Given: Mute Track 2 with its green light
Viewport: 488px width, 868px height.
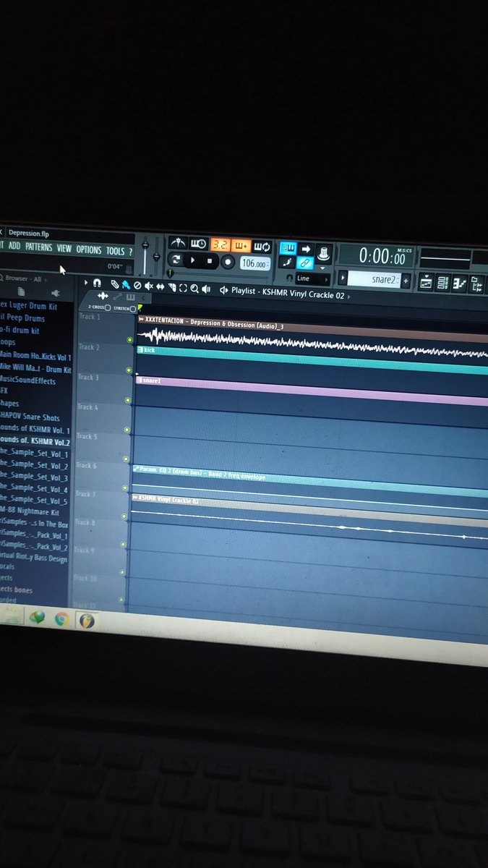Looking at the screenshot, I should 129,370.
